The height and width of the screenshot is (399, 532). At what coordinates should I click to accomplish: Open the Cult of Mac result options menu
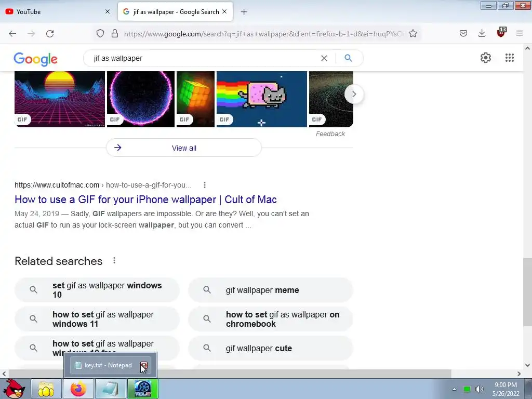point(205,185)
